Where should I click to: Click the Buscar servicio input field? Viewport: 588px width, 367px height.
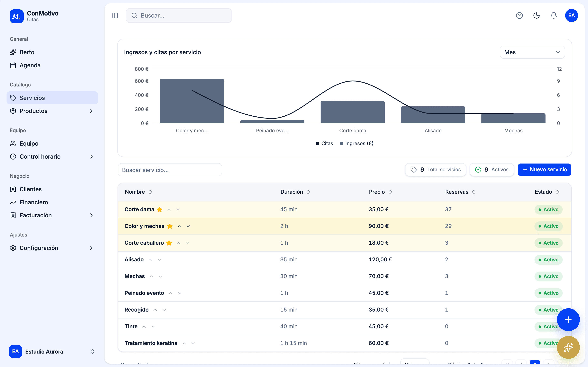point(170,170)
